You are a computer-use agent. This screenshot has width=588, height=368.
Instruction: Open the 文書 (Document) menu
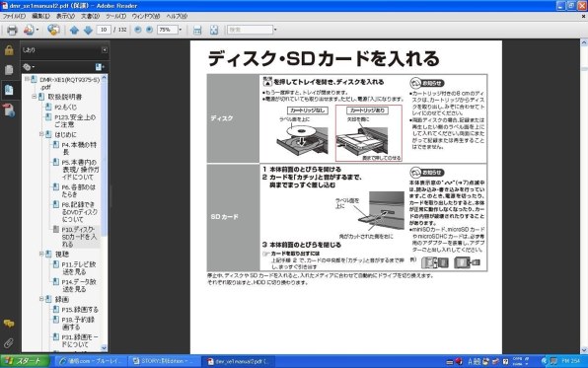pos(91,16)
